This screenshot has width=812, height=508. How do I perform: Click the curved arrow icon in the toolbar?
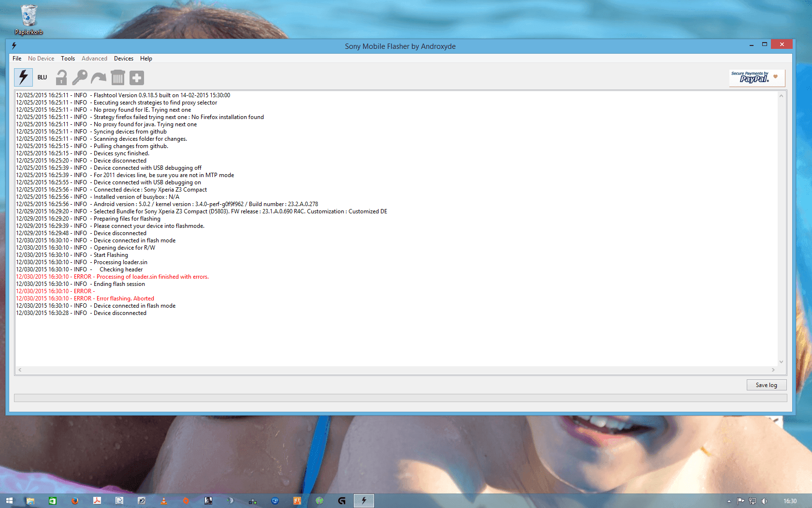click(99, 77)
